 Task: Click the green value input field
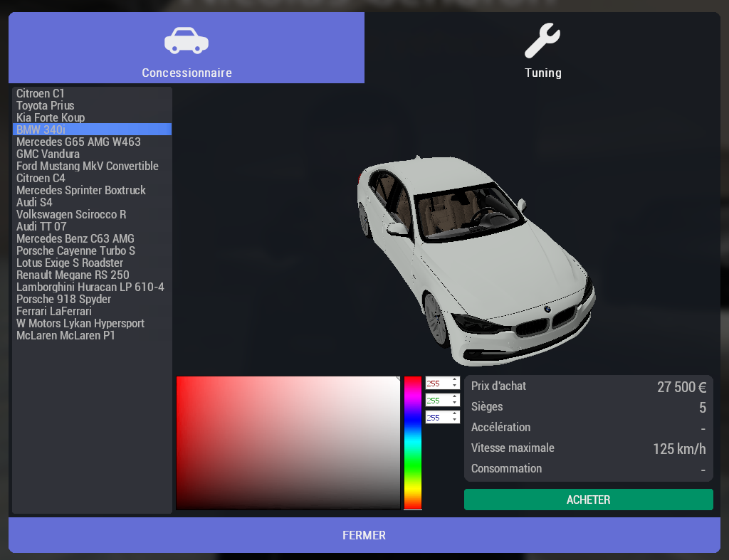click(x=438, y=400)
